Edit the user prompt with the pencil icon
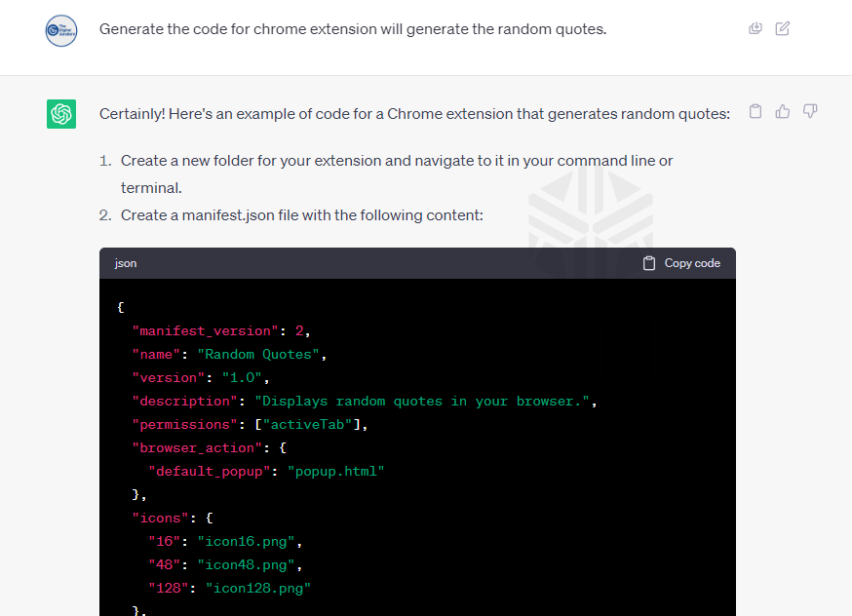The image size is (852, 616). point(782,28)
